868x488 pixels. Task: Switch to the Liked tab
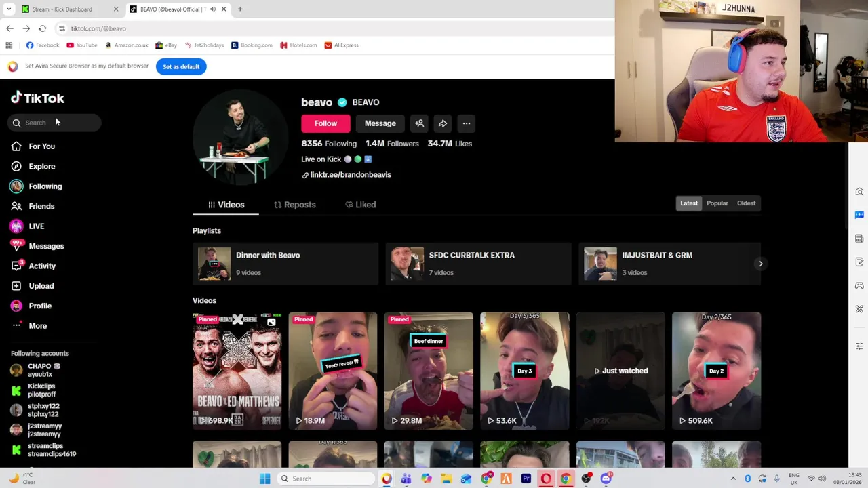coord(361,205)
